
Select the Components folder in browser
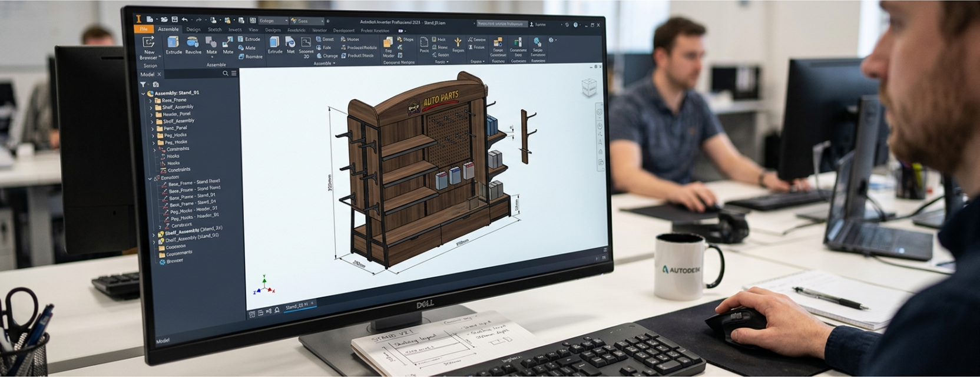[176, 254]
